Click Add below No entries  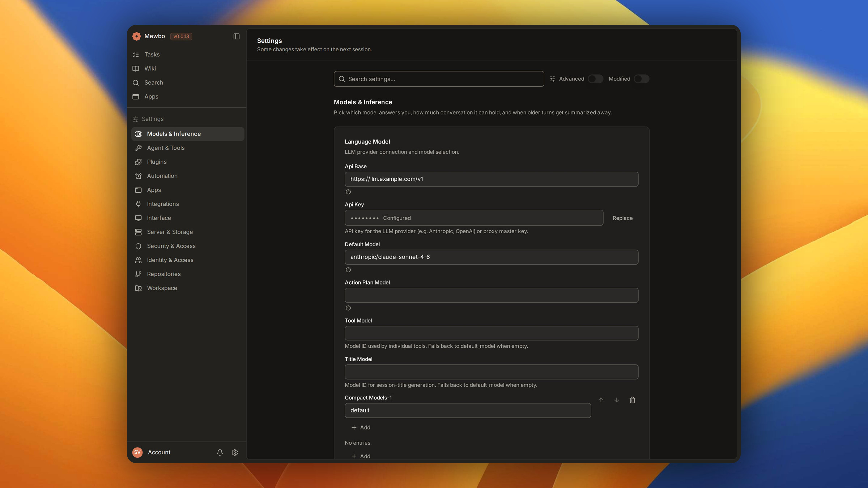tap(361, 456)
